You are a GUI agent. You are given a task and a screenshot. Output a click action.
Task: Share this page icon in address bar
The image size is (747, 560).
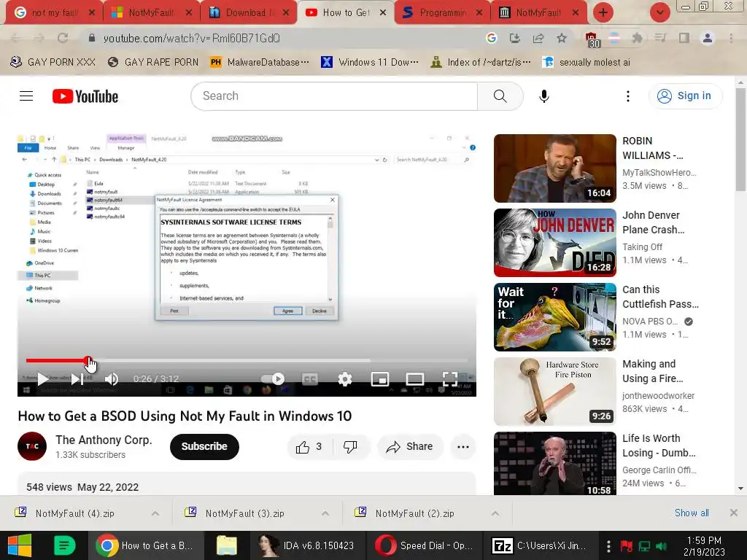(538, 38)
